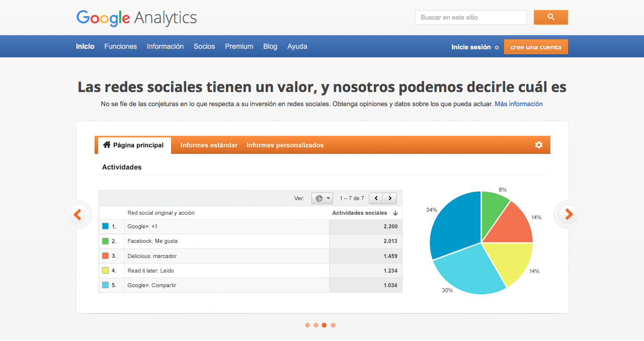Click Red social original y acción header
Screen dimensions: 644x341
pos(161,213)
